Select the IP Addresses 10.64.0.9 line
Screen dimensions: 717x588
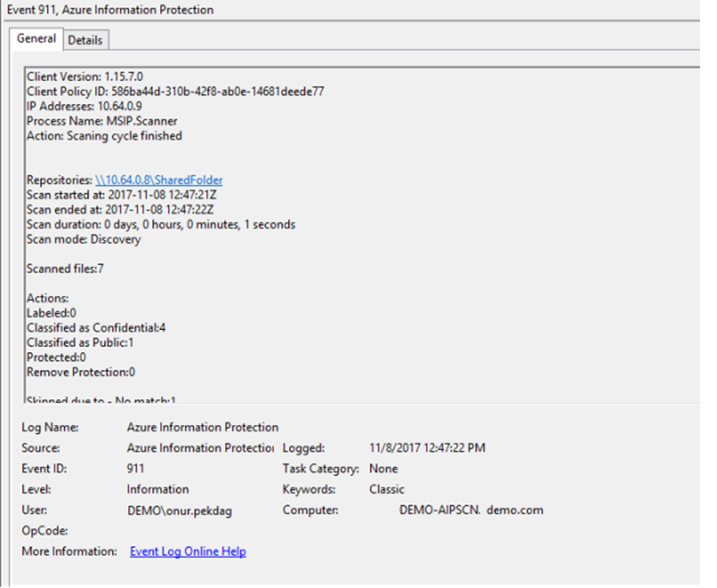(x=84, y=106)
